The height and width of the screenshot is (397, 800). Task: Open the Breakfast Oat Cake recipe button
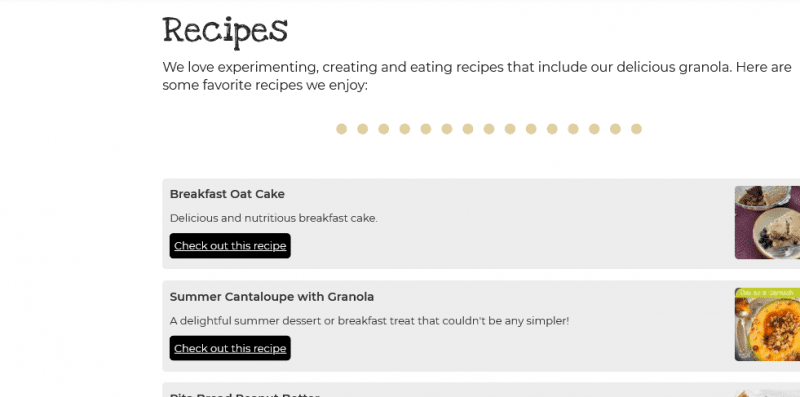[230, 246]
